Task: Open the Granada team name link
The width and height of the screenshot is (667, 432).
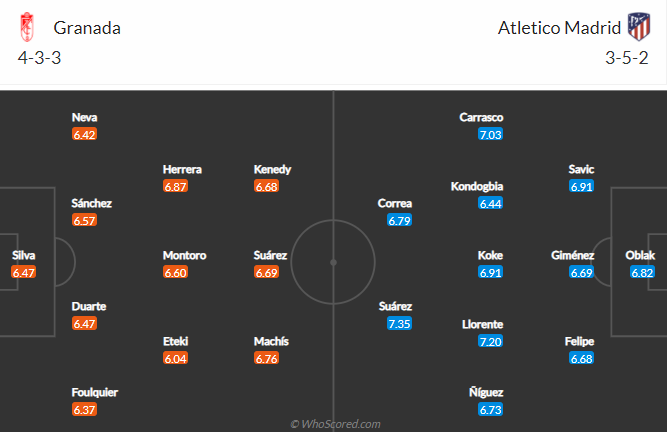Action: (x=87, y=28)
